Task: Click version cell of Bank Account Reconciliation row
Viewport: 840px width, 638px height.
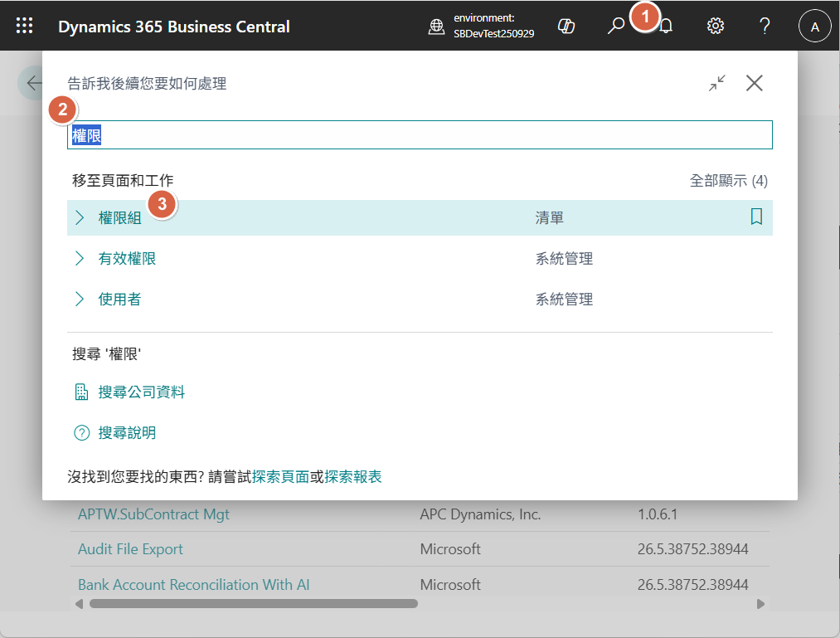Action: pos(692,584)
